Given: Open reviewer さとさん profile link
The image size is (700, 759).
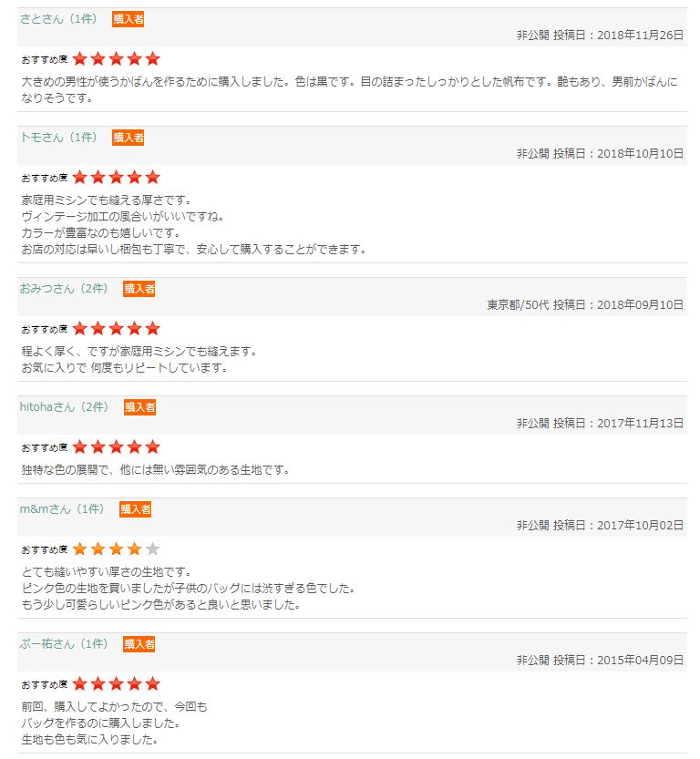Looking at the screenshot, I should click(42, 19).
